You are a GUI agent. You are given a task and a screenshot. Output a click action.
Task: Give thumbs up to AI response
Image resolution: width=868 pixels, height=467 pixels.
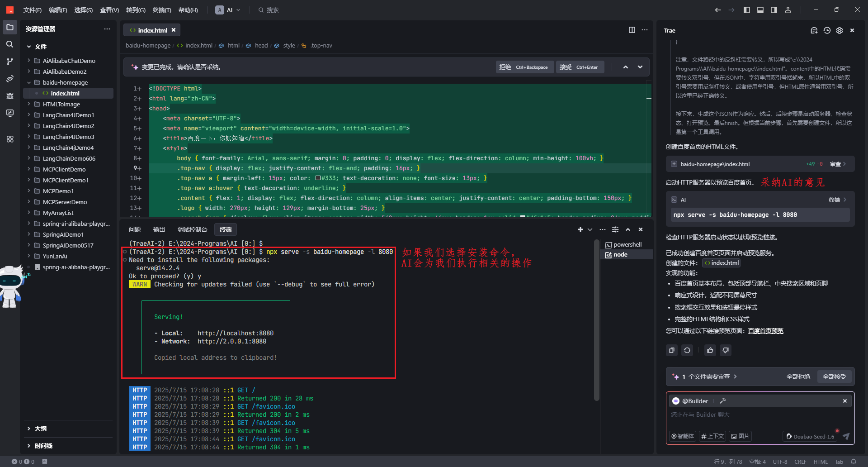click(710, 350)
